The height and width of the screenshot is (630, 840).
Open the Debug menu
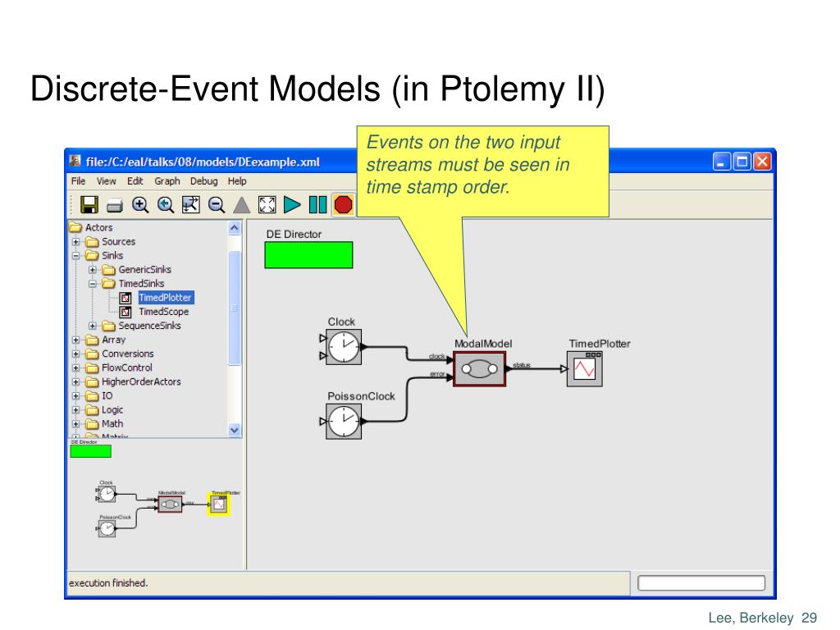click(x=204, y=181)
